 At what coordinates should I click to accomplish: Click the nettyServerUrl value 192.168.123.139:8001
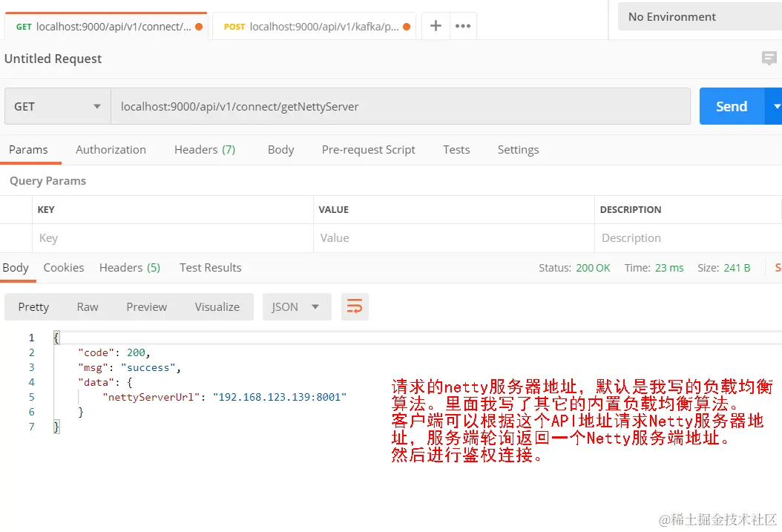pyautogui.click(x=280, y=397)
